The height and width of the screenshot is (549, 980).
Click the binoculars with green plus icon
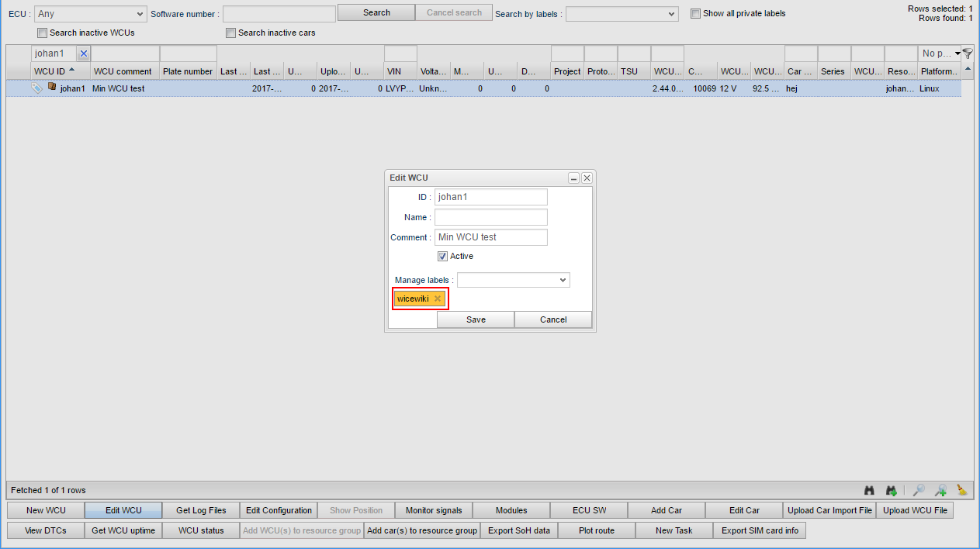(892, 490)
